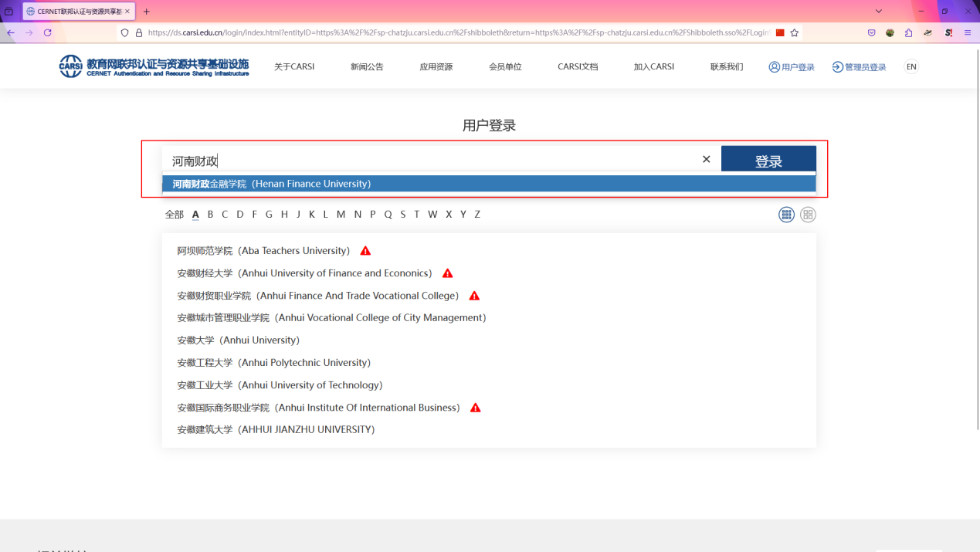980x552 pixels.
Task: Filter universities by letter K
Action: click(311, 215)
